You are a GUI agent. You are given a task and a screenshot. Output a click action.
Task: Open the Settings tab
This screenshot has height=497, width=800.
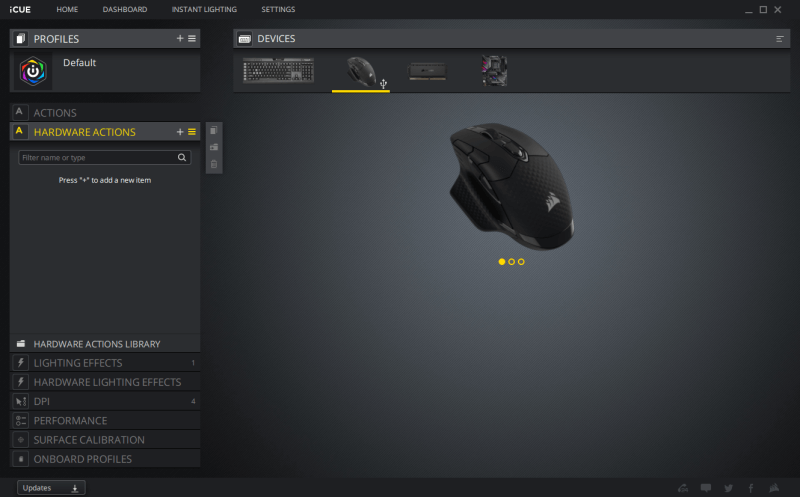coord(278,9)
